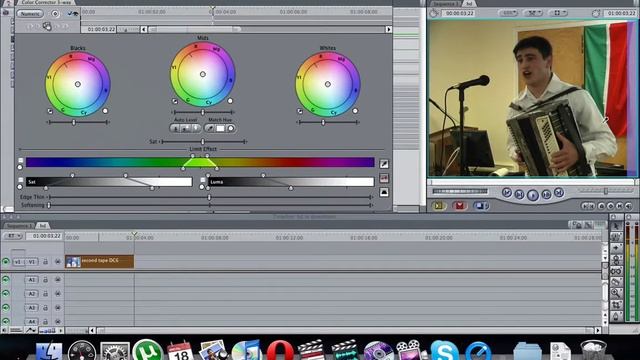This screenshot has height=360, width=640.
Task: Select Limit Effect color eyedropper
Action: coord(384,164)
